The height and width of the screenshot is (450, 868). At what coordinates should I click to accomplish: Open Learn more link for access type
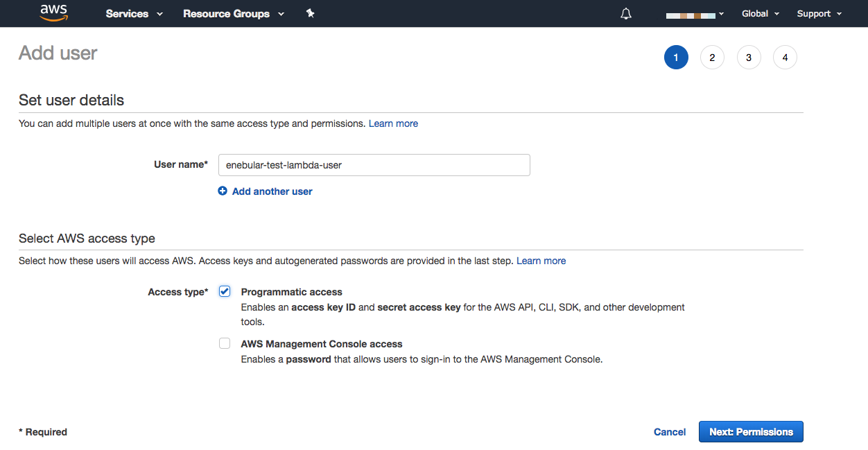click(541, 261)
